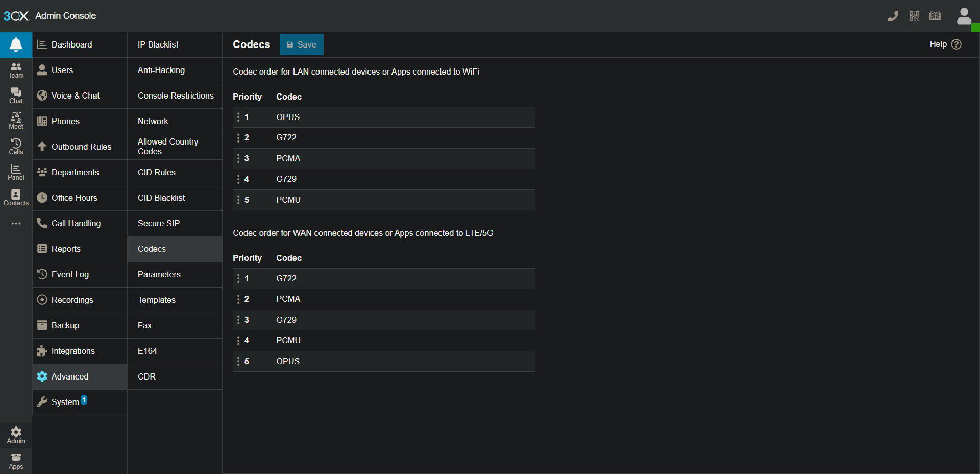
Task: Open the Dashboard menu item
Action: 71,44
